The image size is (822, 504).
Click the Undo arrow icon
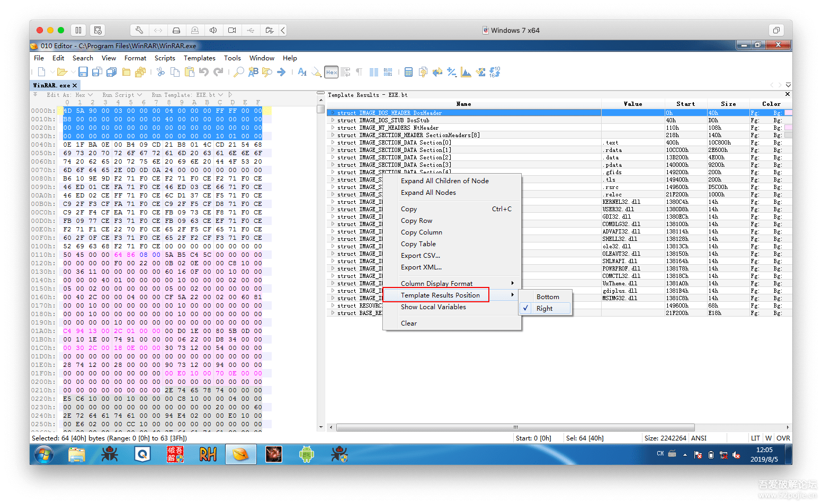point(204,71)
